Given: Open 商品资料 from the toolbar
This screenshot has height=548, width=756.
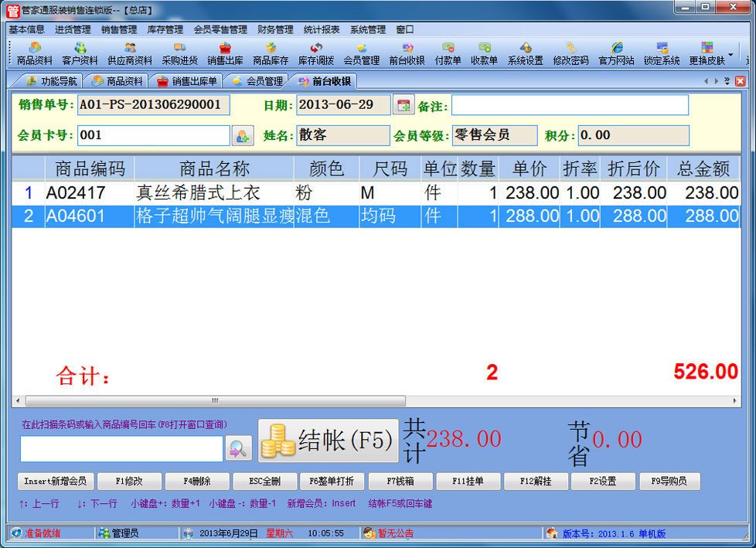Looking at the screenshot, I should (x=35, y=53).
